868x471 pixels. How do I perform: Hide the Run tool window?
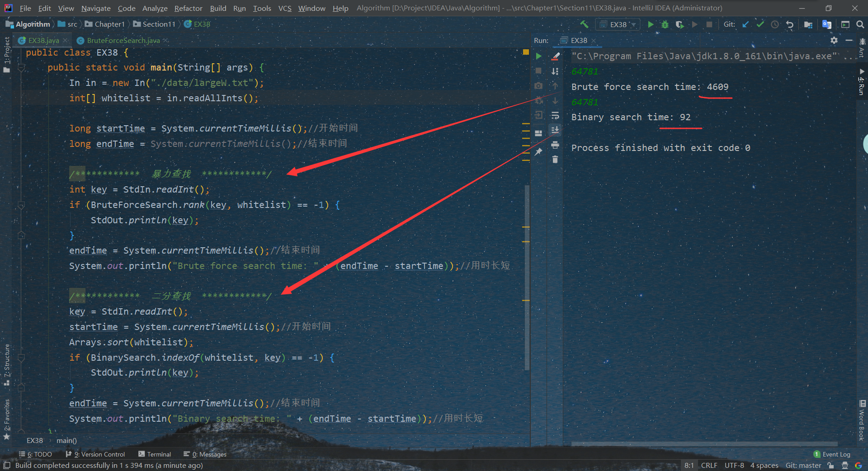tap(849, 40)
